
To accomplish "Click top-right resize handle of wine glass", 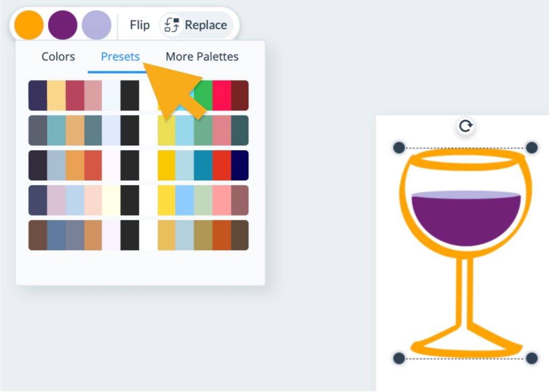I will 531,148.
